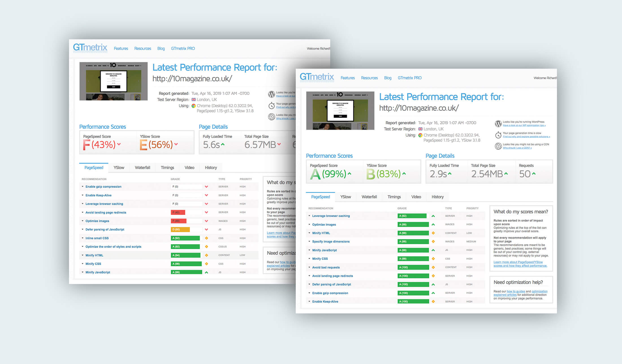Expand the Enable Keep-Alive row in left report
622x364 pixels.
tap(98, 195)
